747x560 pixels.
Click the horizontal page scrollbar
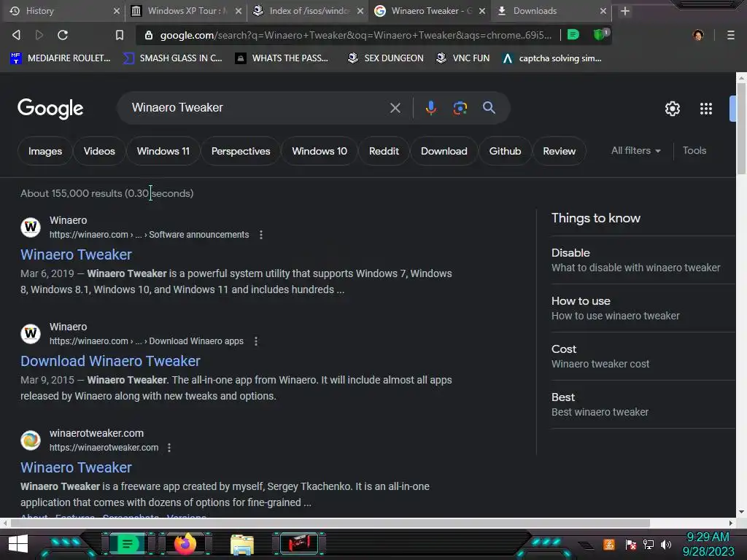pyautogui.click(x=330, y=523)
